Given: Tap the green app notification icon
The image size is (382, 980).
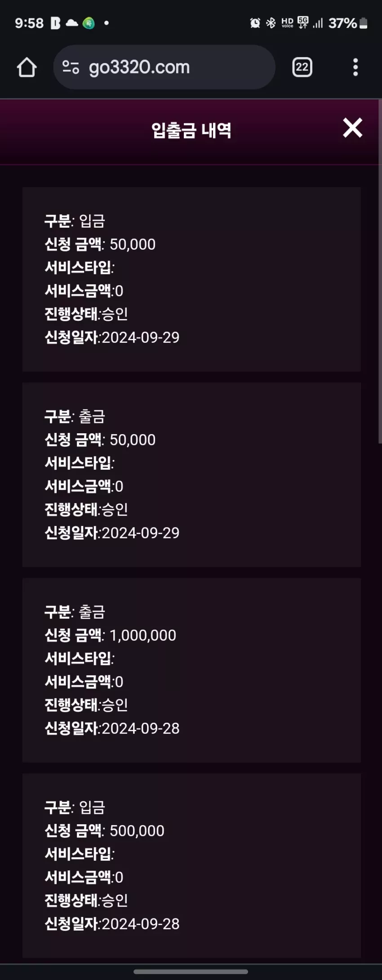Looking at the screenshot, I should coord(89,22).
